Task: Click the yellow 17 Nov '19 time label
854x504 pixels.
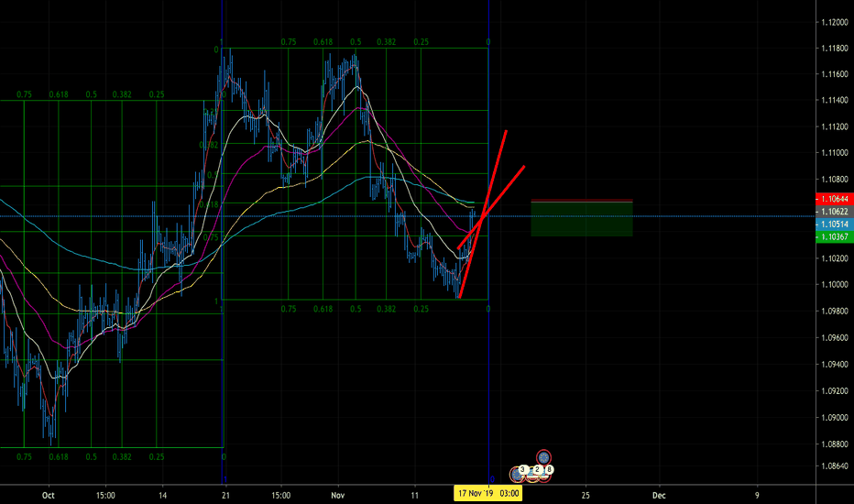Action: (488, 494)
